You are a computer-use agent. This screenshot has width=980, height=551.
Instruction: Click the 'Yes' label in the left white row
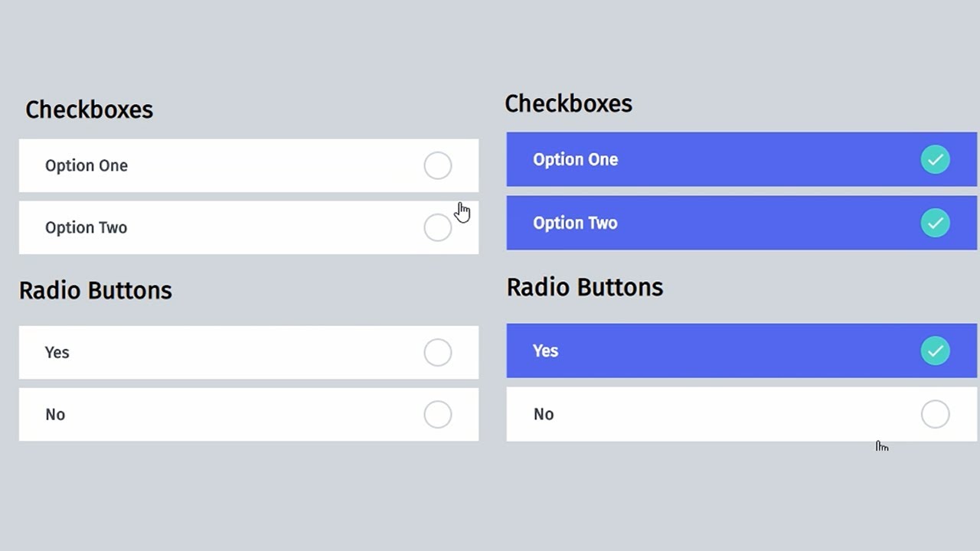pyautogui.click(x=57, y=352)
